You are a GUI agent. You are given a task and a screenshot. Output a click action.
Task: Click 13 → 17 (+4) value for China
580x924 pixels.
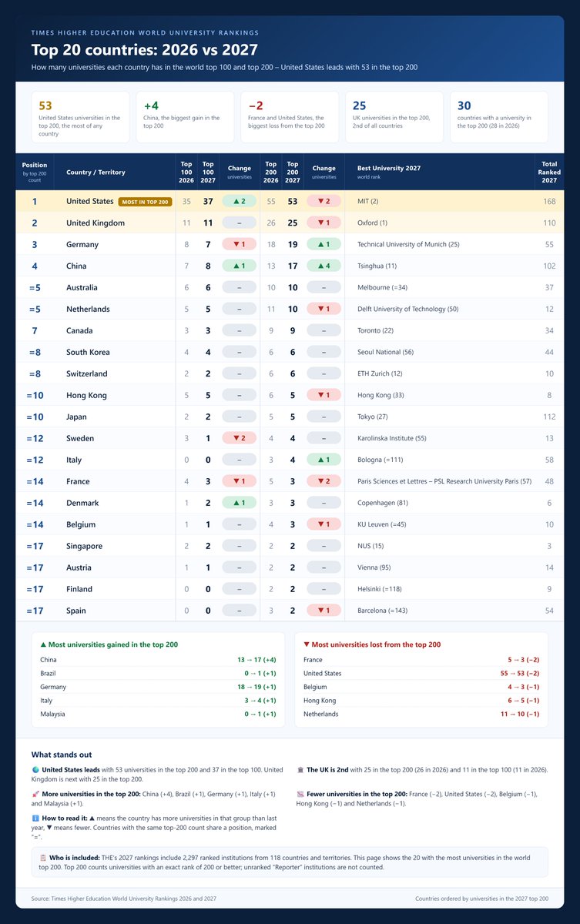[257, 660]
